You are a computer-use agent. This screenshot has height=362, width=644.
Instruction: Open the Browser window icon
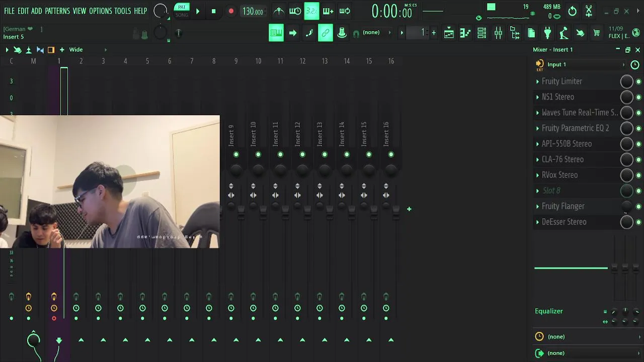[515, 33]
